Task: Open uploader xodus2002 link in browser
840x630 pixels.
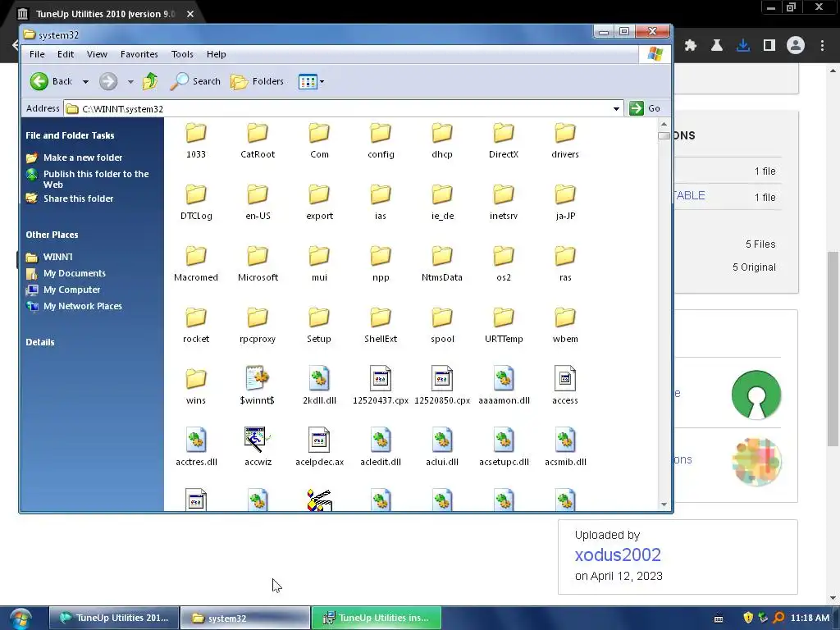Action: pos(618,555)
